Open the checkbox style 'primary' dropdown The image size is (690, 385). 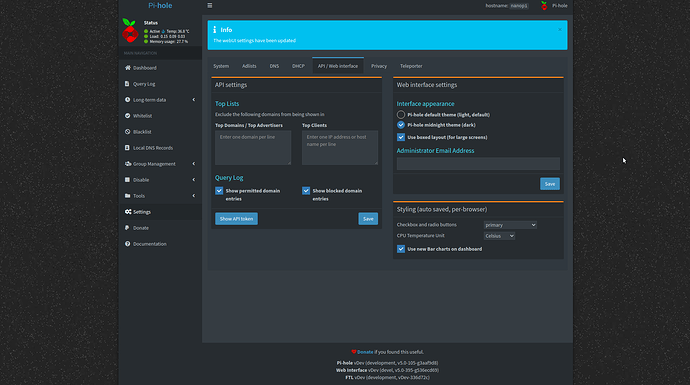(x=510, y=225)
